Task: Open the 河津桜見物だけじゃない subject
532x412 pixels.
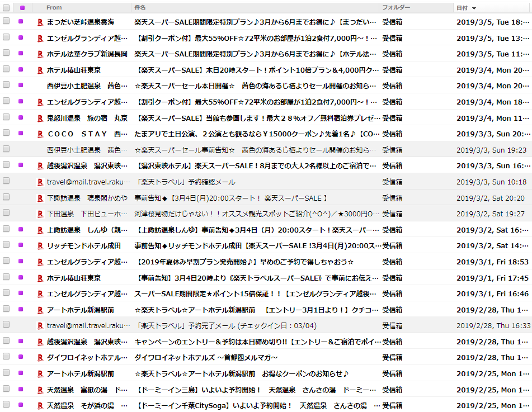Action: pos(257,214)
